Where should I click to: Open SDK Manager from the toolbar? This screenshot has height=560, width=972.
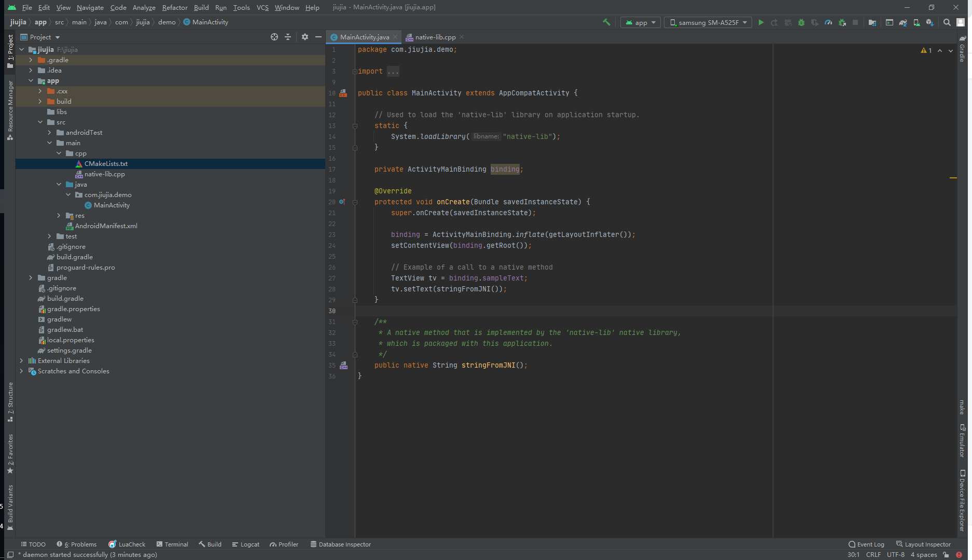point(930,22)
